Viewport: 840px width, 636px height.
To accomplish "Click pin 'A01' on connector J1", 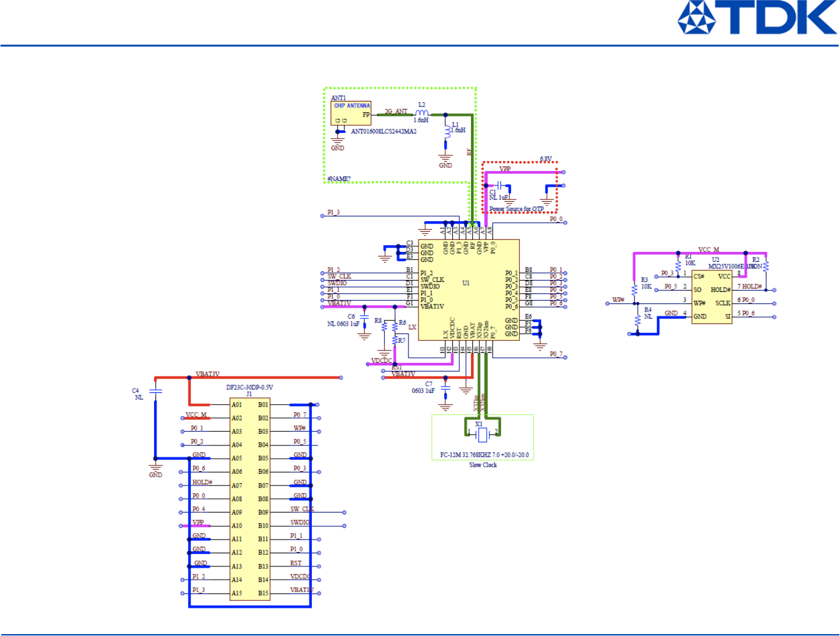I will pos(237,405).
